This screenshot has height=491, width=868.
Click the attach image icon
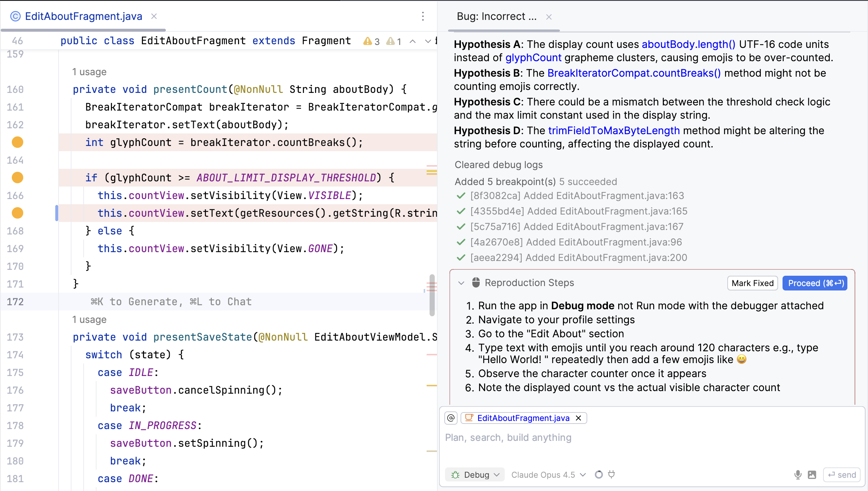click(812, 475)
